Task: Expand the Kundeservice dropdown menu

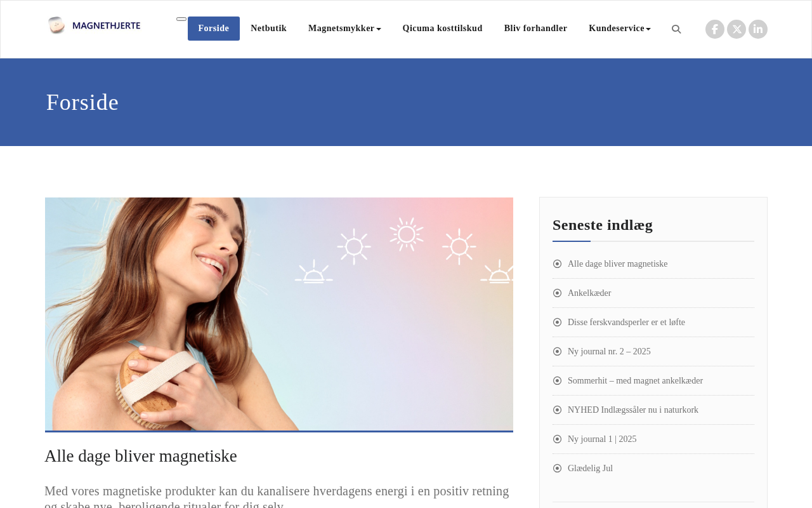Action: coord(620,29)
